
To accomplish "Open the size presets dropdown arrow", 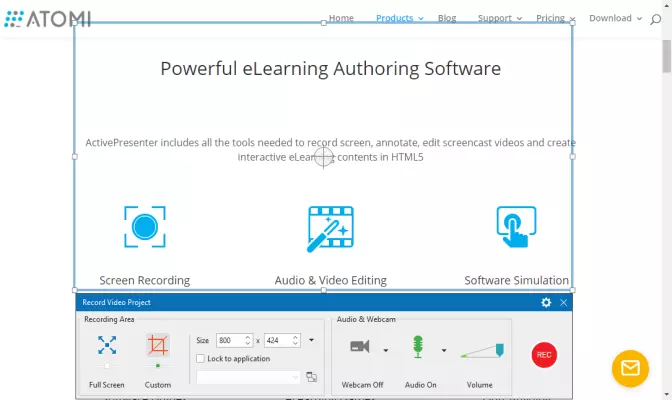I will click(312, 340).
